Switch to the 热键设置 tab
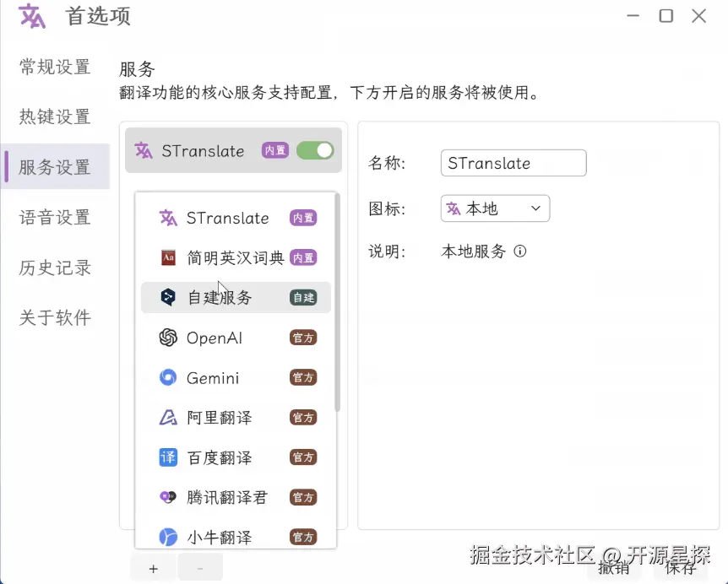The width and height of the screenshot is (728, 584). pyautogui.click(x=54, y=116)
